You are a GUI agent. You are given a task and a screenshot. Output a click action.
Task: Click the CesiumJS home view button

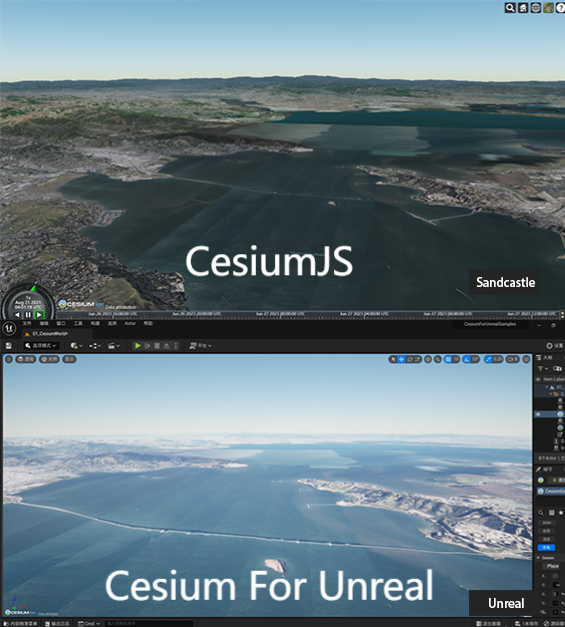(x=523, y=8)
